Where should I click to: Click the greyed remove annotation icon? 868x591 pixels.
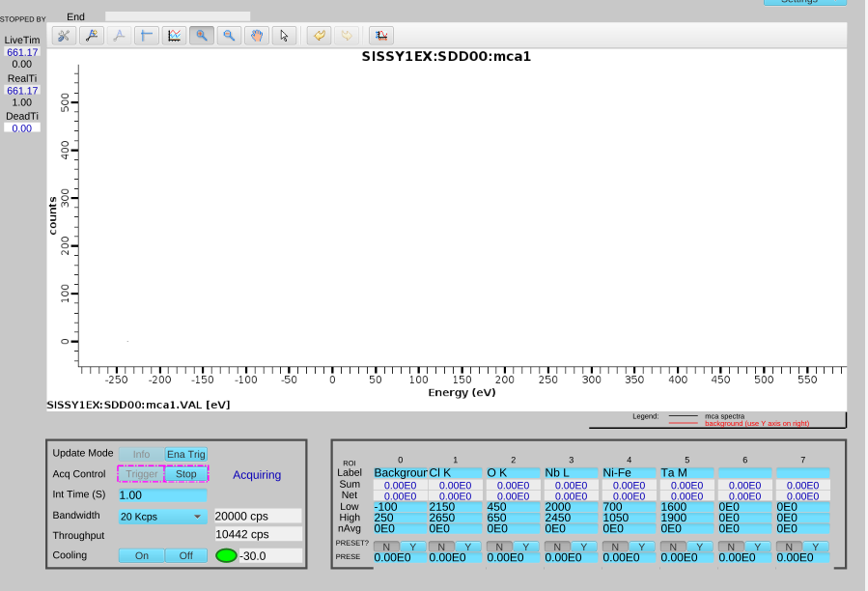coord(119,36)
